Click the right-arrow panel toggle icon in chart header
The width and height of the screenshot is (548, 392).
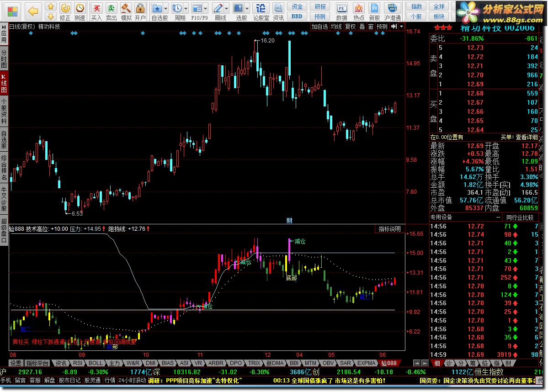pos(394,26)
